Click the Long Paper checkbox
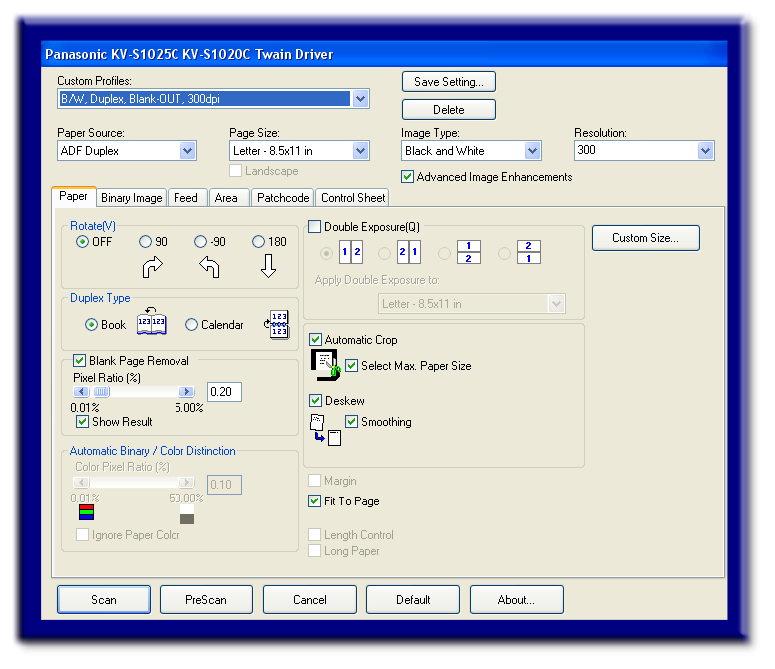 tap(314, 550)
